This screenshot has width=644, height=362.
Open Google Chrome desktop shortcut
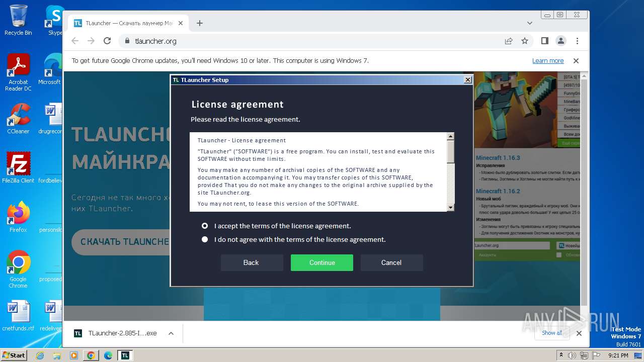pyautogui.click(x=18, y=269)
